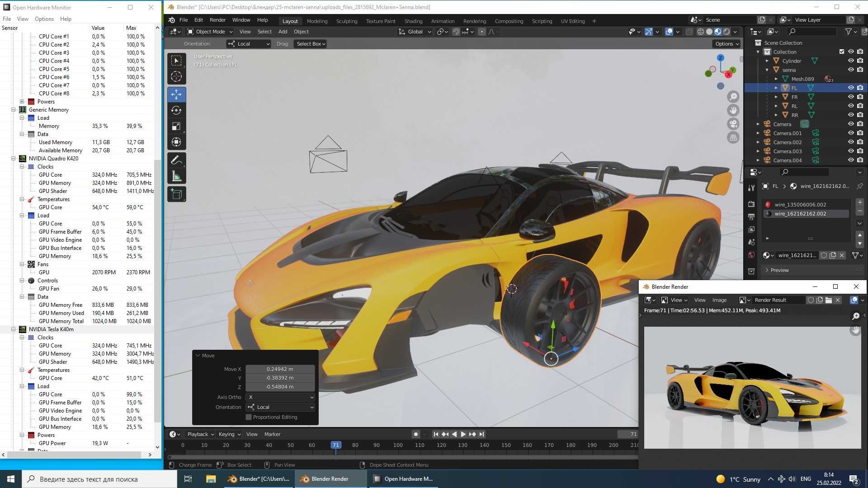Switch to wireframe viewport shading
This screenshot has height=488, width=868.
701,32
